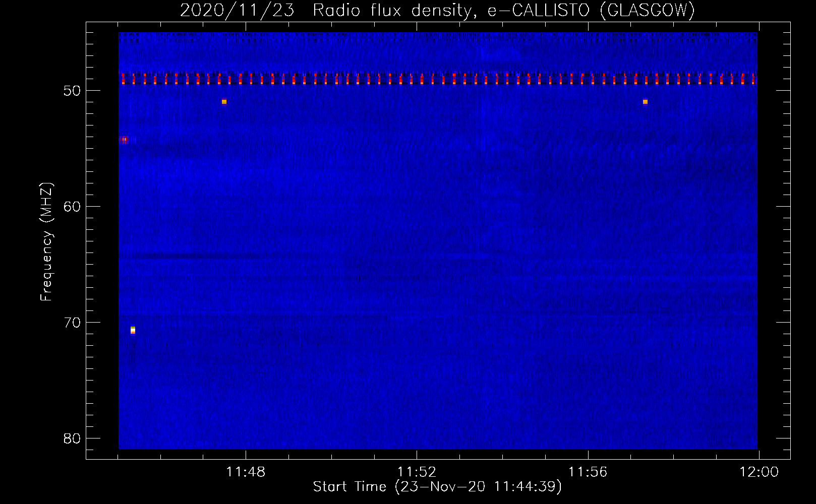
Task: Click the 70 frequency tick label
Action: (73, 323)
